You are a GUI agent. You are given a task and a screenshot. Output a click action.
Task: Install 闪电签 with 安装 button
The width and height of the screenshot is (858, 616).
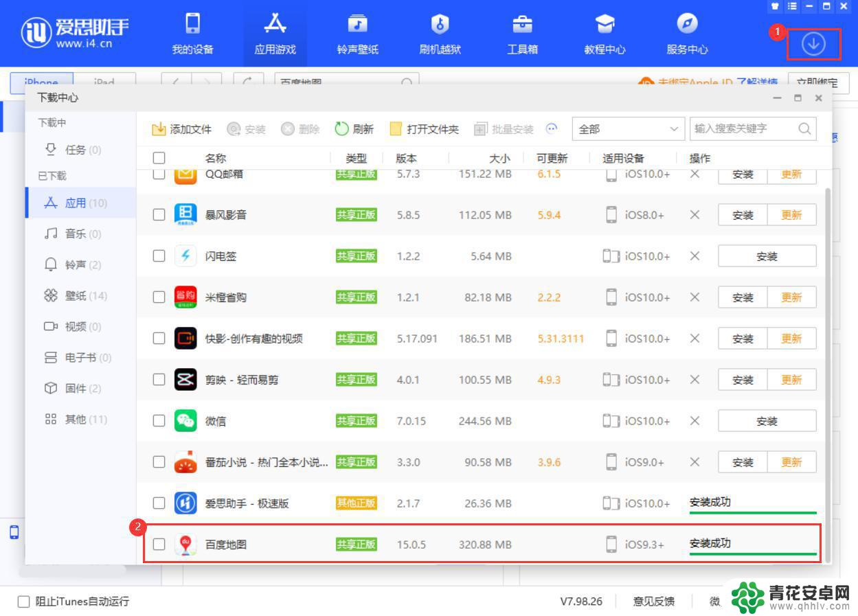click(x=767, y=256)
